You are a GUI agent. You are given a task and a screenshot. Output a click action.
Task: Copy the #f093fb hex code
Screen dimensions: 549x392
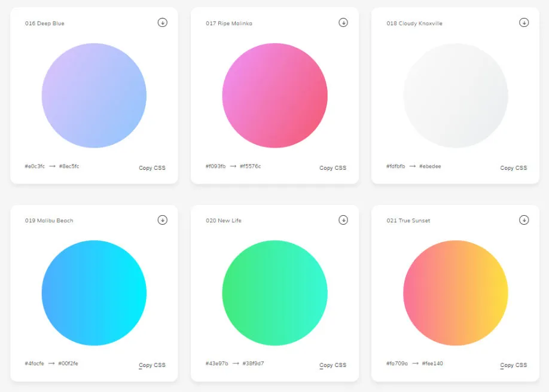click(216, 166)
